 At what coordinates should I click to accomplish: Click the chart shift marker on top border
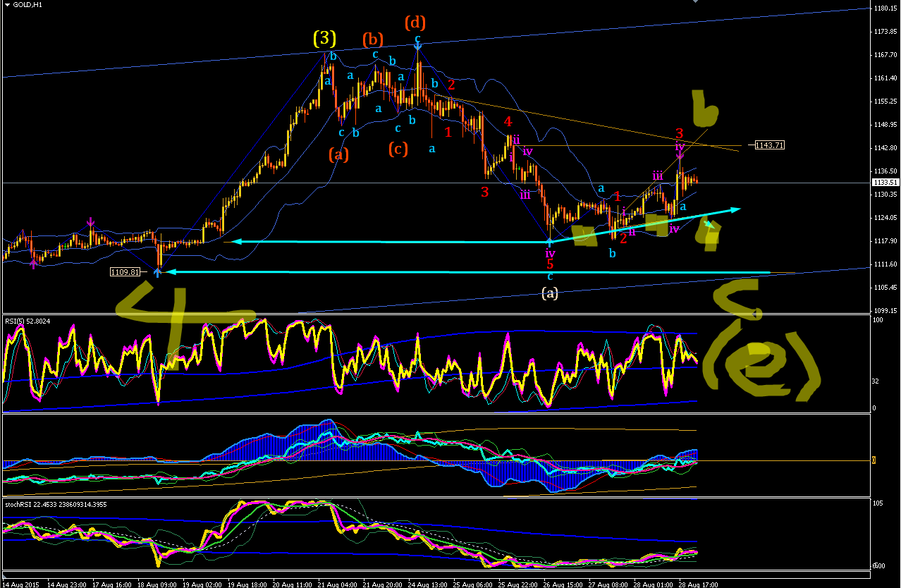[696, 3]
